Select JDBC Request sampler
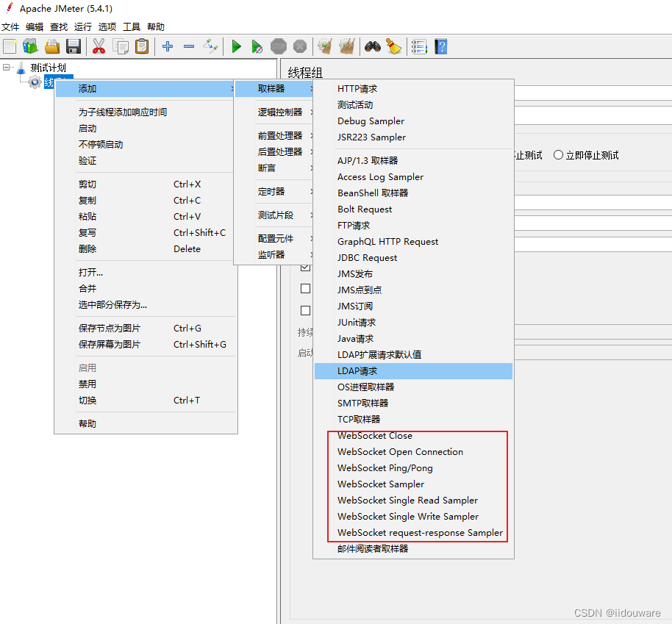 414,257
